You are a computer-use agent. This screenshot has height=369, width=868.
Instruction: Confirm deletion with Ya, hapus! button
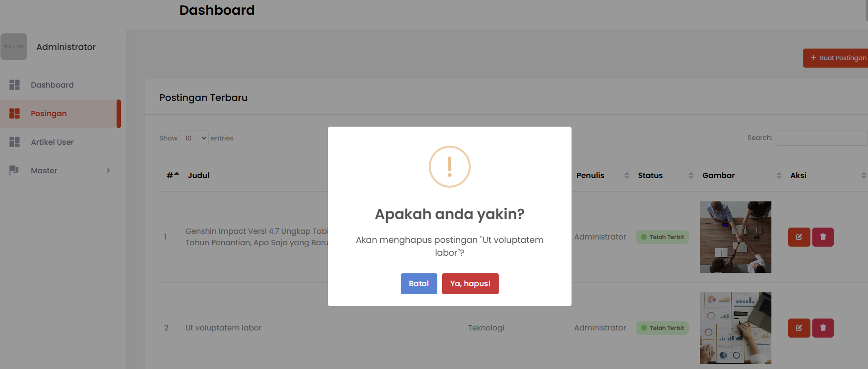pyautogui.click(x=470, y=284)
